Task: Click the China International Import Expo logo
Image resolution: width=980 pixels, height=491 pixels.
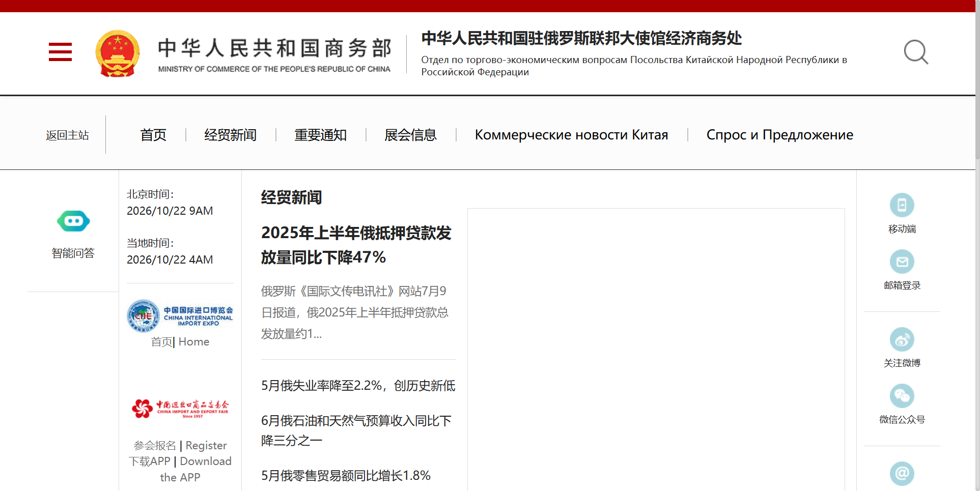Action: click(180, 315)
